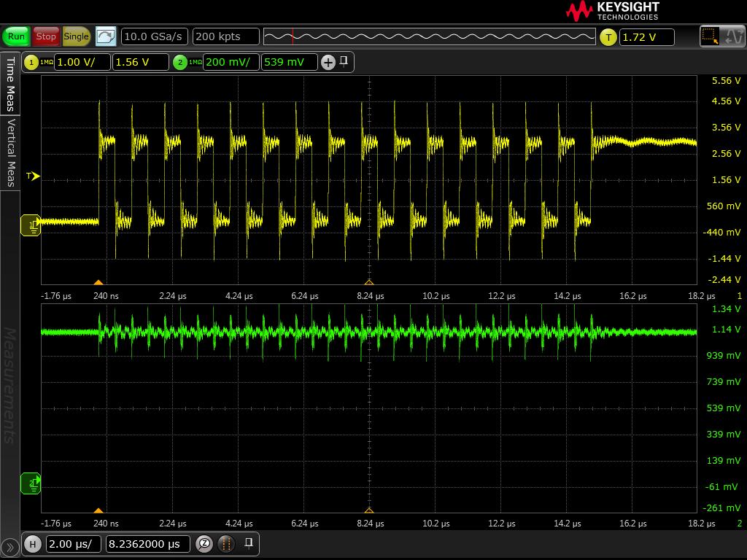Open horizontal settings with the H button
This screenshot has height=560, width=747.
pos(33,544)
